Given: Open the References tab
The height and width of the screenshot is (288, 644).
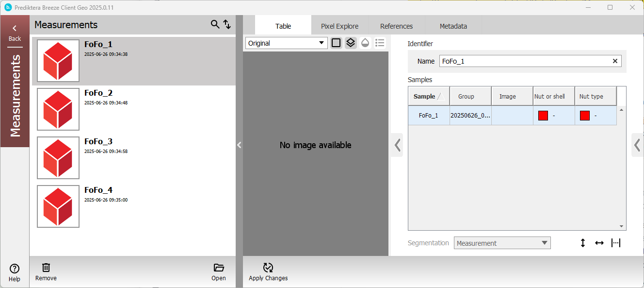Looking at the screenshot, I should coord(396,26).
